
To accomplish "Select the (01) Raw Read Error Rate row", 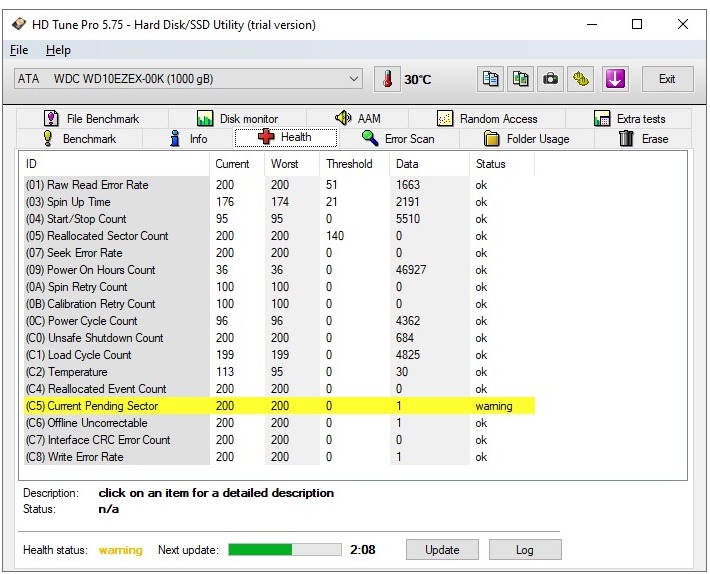I will (279, 185).
